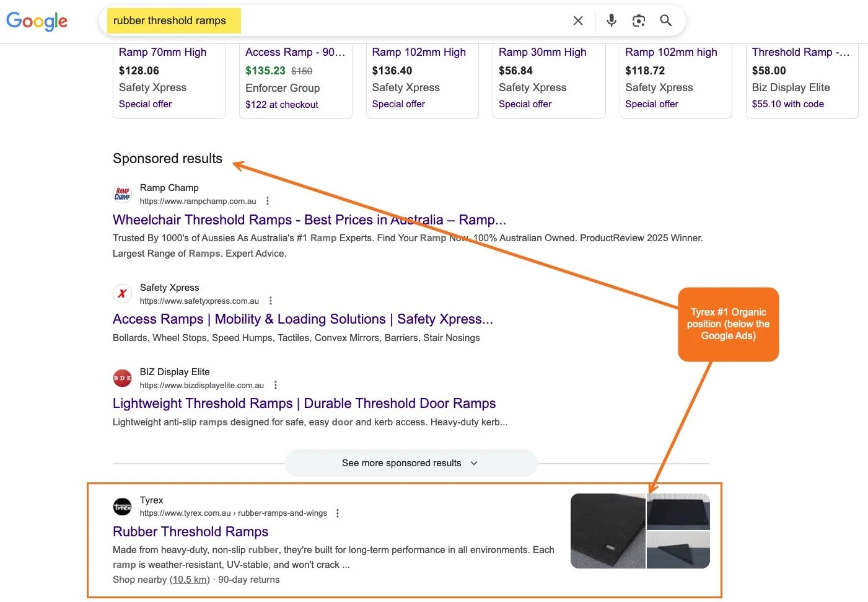
Task: Open bottom-right wedge ramp thumbnail
Action: (x=678, y=550)
